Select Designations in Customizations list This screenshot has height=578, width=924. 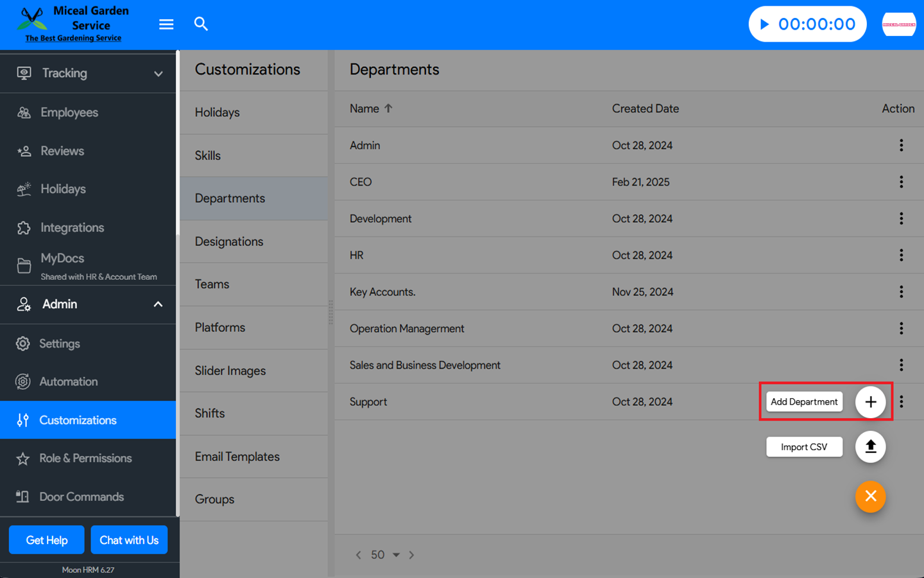[229, 241]
